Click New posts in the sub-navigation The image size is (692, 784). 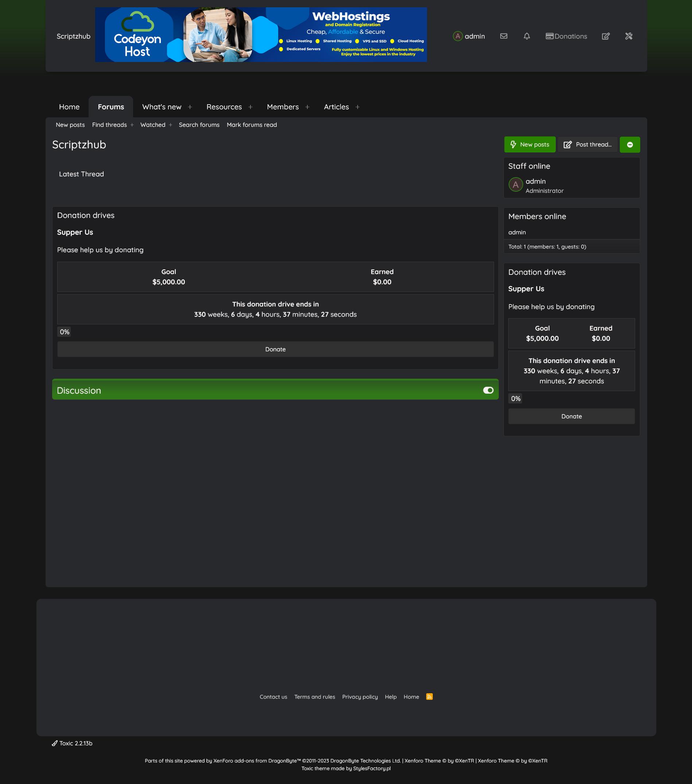70,125
